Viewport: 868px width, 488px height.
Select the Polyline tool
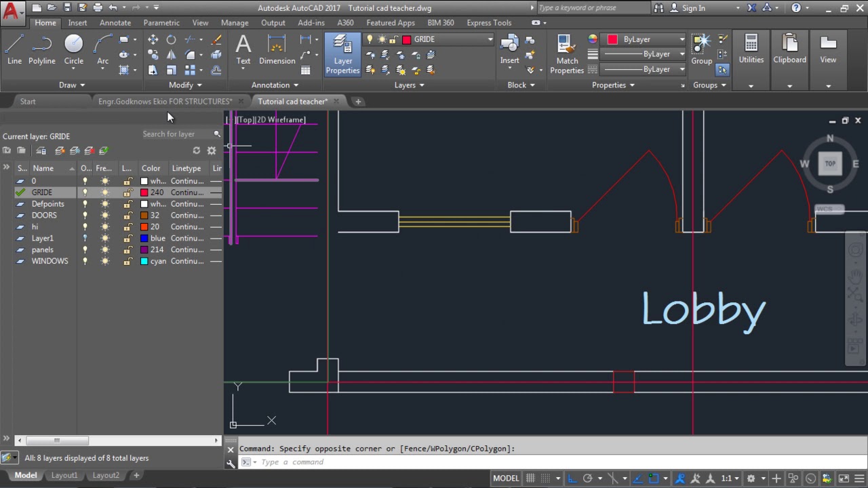(41, 49)
